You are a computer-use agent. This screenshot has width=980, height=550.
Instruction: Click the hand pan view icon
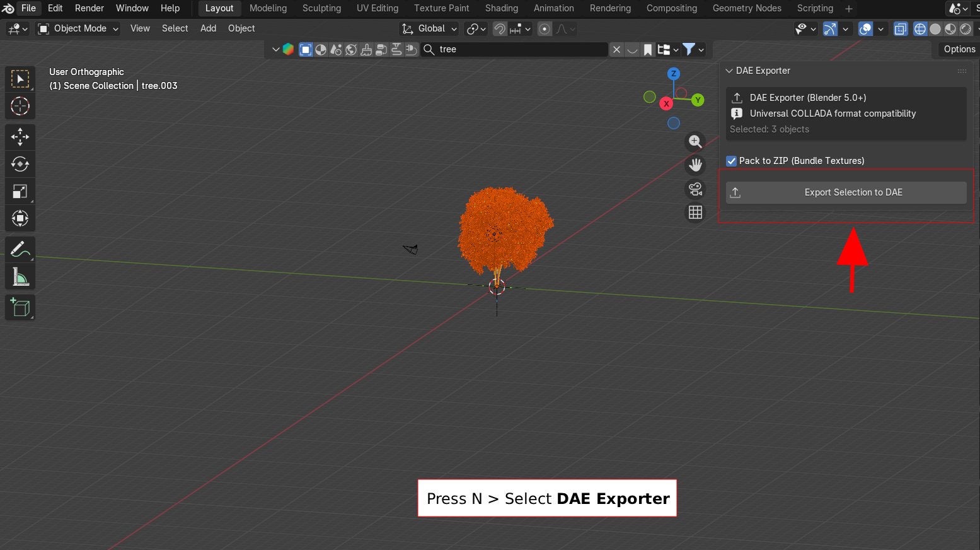pos(695,165)
